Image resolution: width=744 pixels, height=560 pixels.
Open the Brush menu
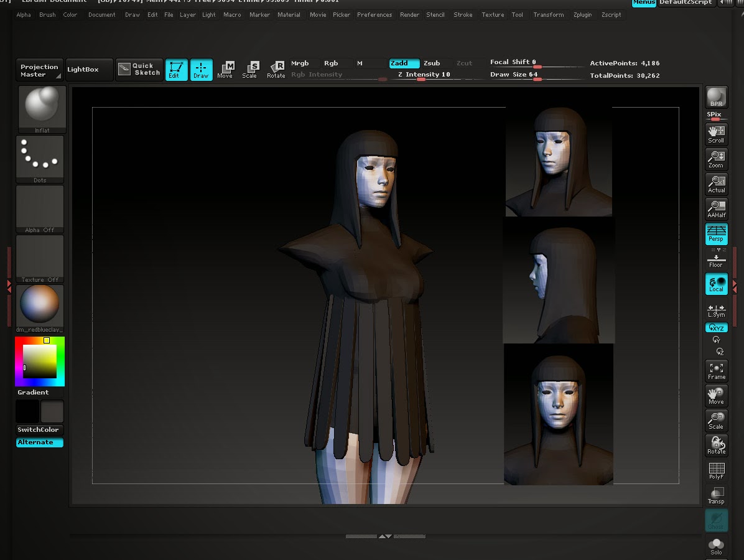(47, 15)
